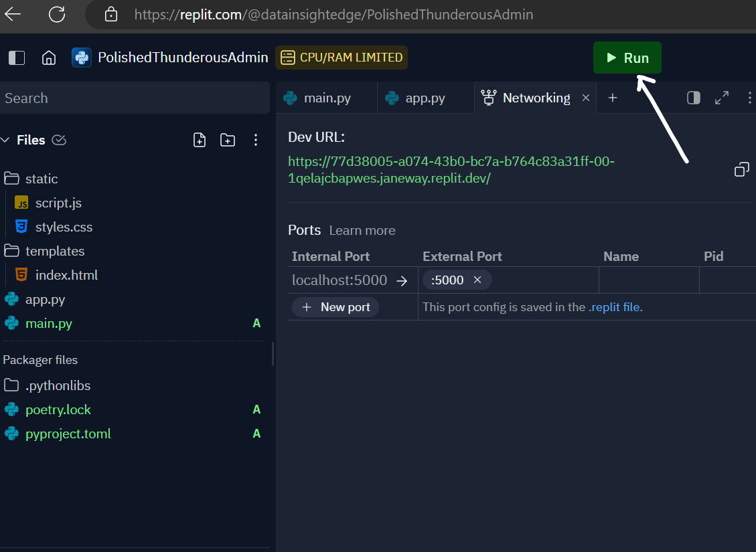This screenshot has height=552, width=756.
Task: Click the address bar URL
Action: click(x=333, y=15)
